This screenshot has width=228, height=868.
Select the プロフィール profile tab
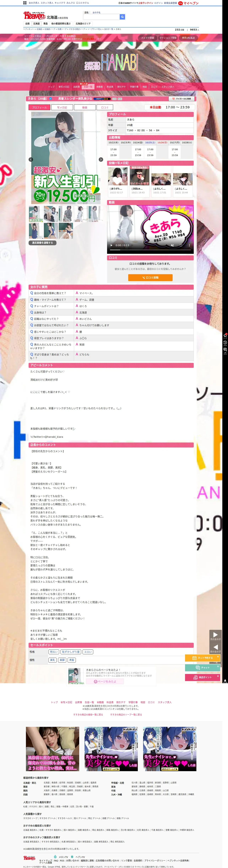coord(39,107)
